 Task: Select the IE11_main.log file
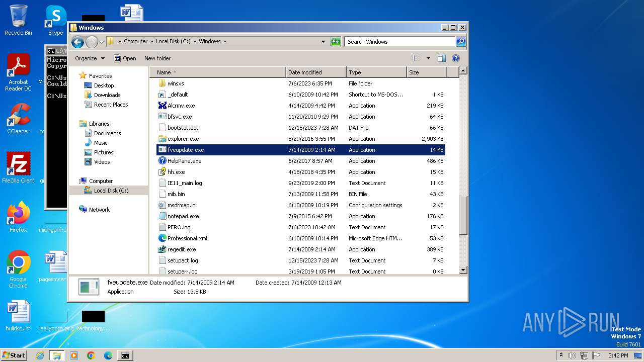tap(185, 183)
